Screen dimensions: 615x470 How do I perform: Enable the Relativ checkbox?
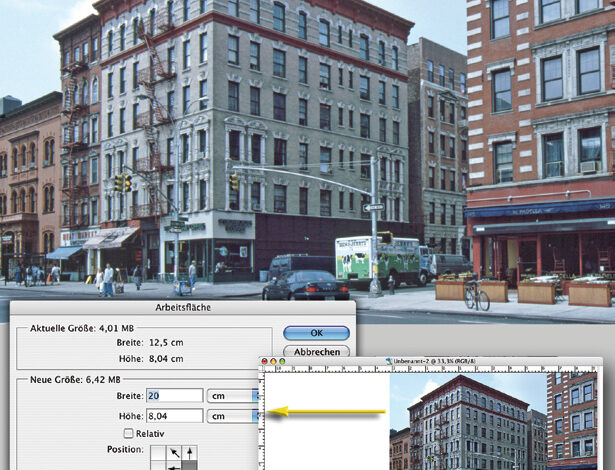click(x=128, y=434)
